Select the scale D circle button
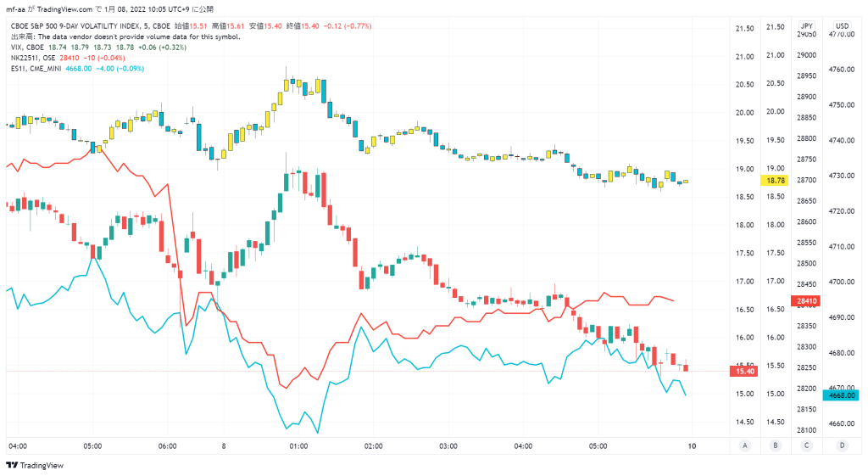This screenshot has width=868, height=476. (842, 445)
